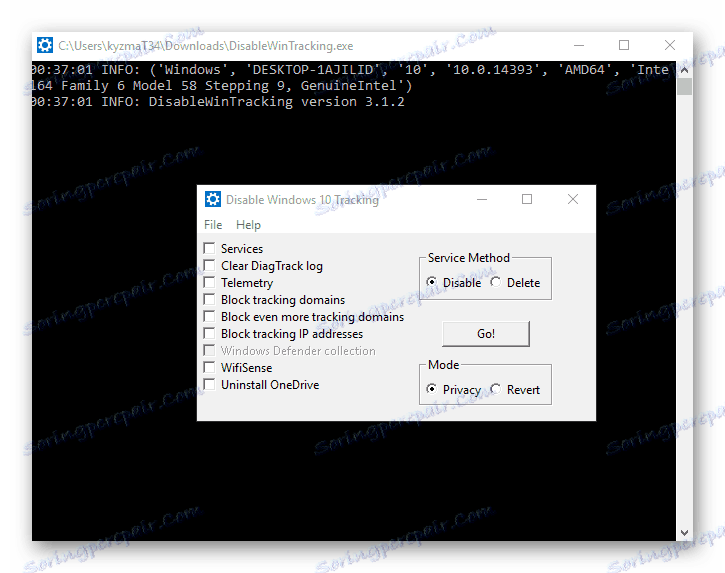The width and height of the screenshot is (725, 573).
Task: Select the Disable service method radio
Action: point(431,282)
